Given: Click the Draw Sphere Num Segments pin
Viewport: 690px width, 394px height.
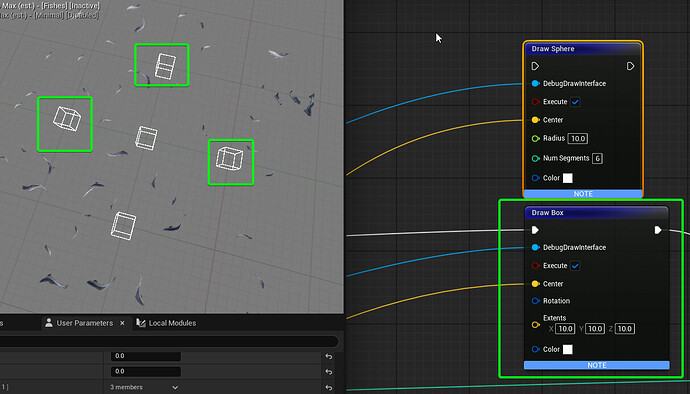Looking at the screenshot, I should pos(536,158).
